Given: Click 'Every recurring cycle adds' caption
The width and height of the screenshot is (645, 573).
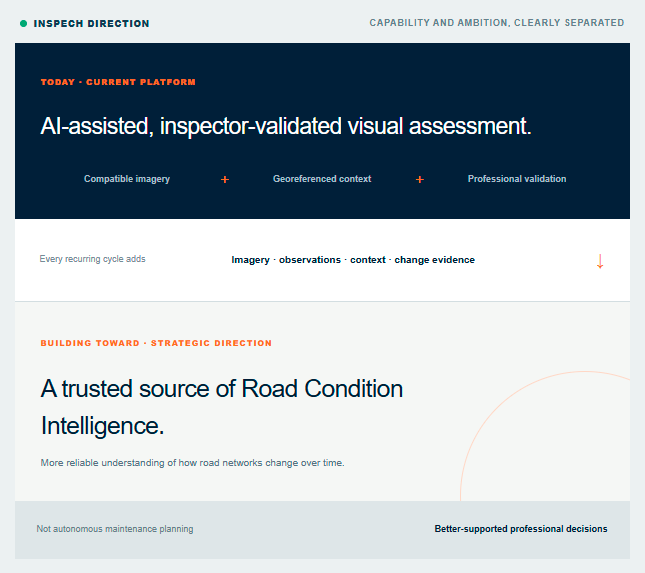Looking at the screenshot, I should [x=92, y=259].
